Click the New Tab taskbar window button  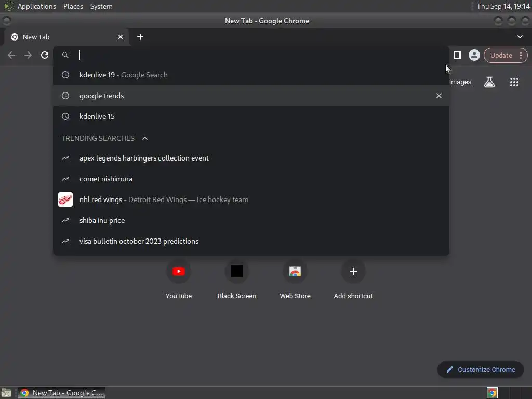click(61, 393)
